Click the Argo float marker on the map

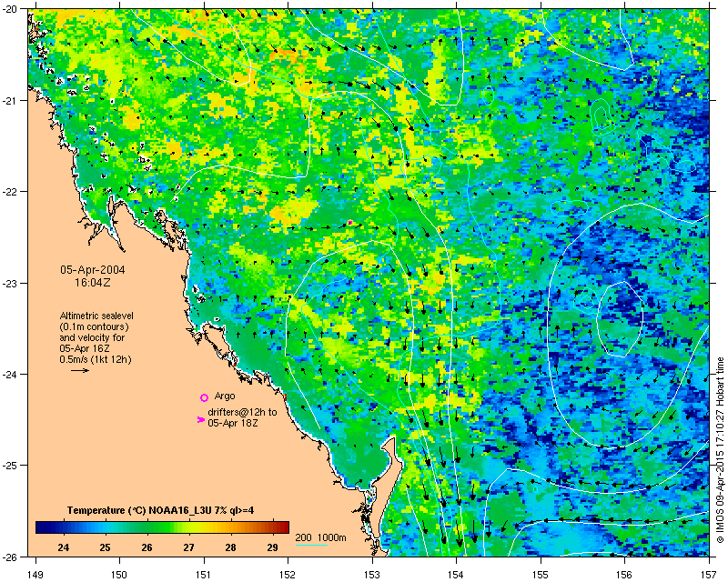pos(350,223)
